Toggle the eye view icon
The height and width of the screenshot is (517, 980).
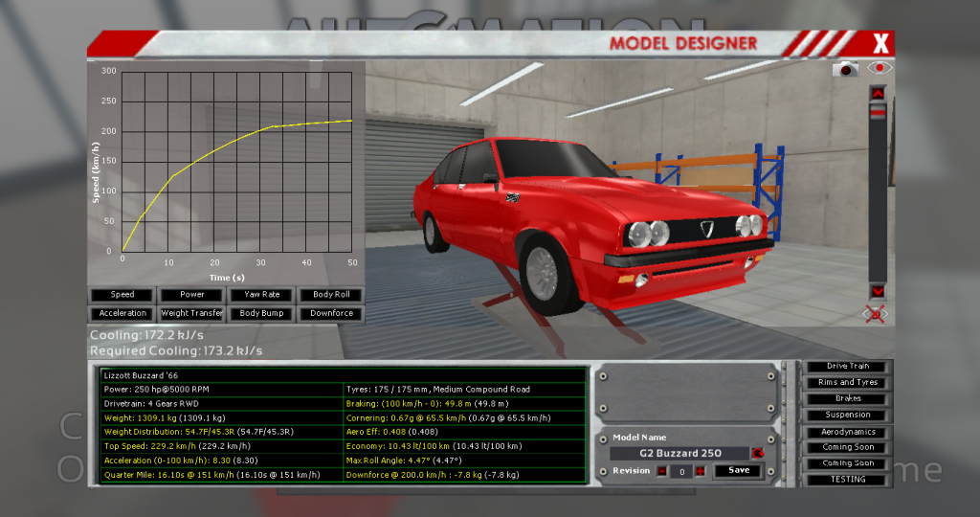click(x=879, y=68)
